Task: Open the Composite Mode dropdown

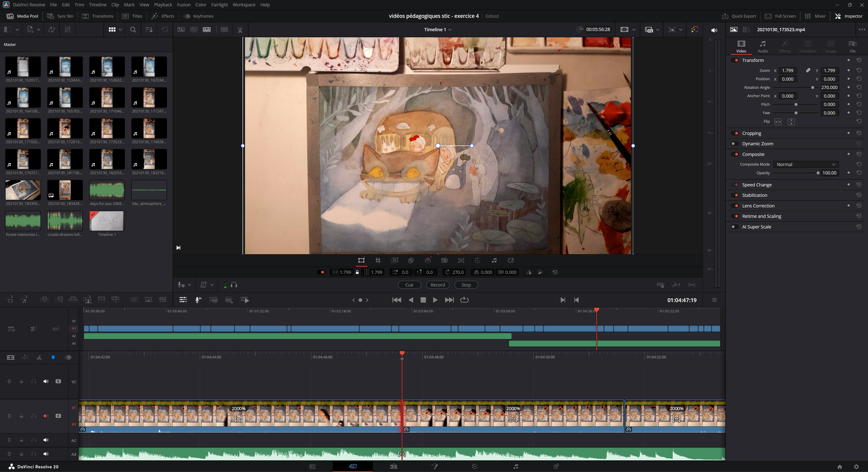Action: click(806, 164)
